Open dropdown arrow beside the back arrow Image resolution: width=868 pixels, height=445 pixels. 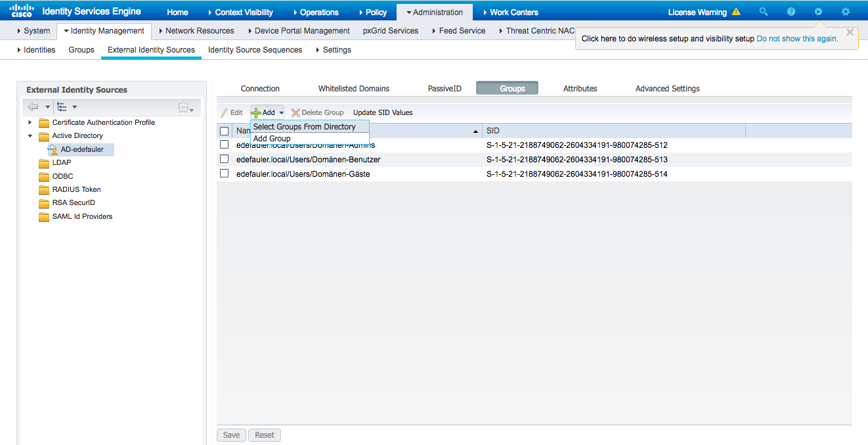(47, 107)
